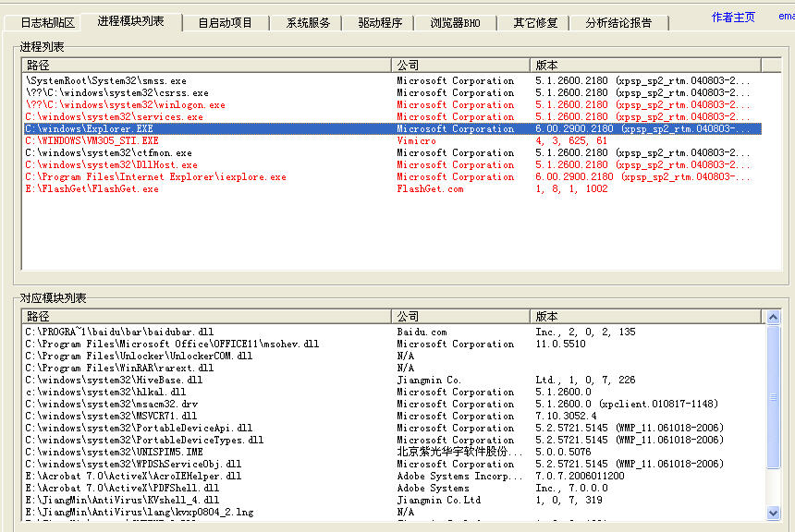This screenshot has height=532, width=795.
Task: Open the 系统服务 tab
Action: pyautogui.click(x=308, y=23)
